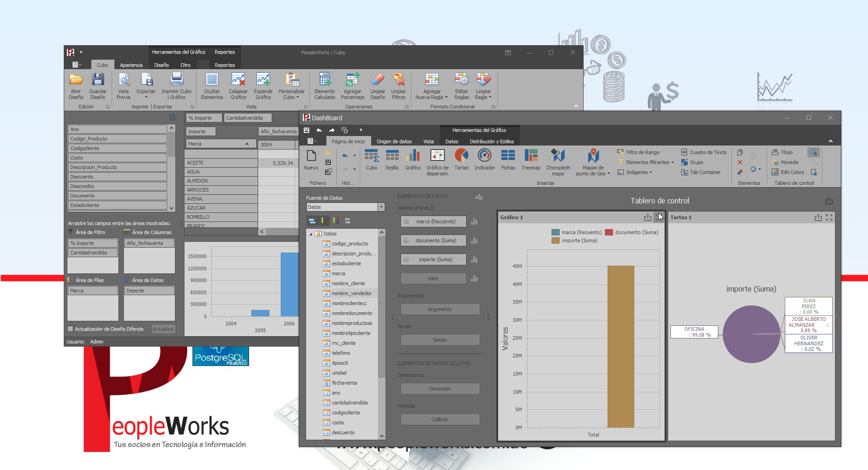The width and height of the screenshot is (868, 470).
Task: Insert a Rejilla grid element
Action: (x=392, y=160)
